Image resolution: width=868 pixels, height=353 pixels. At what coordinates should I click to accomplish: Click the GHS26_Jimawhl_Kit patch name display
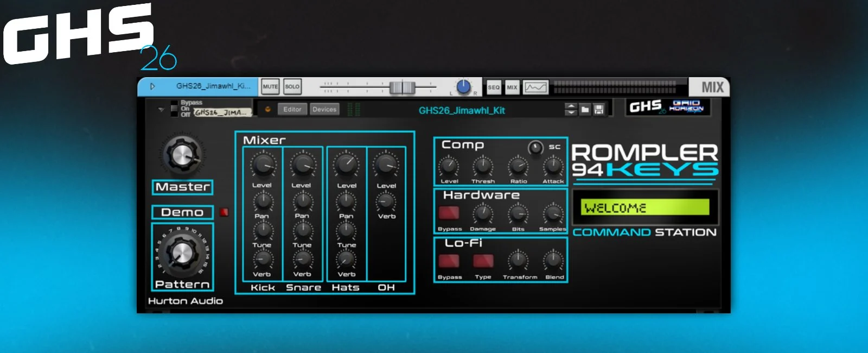(462, 110)
